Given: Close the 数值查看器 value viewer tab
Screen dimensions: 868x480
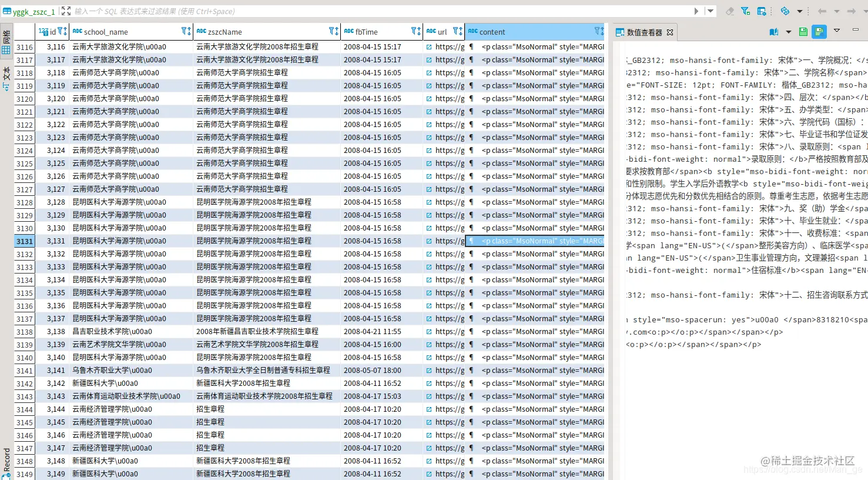Looking at the screenshot, I should pos(669,32).
